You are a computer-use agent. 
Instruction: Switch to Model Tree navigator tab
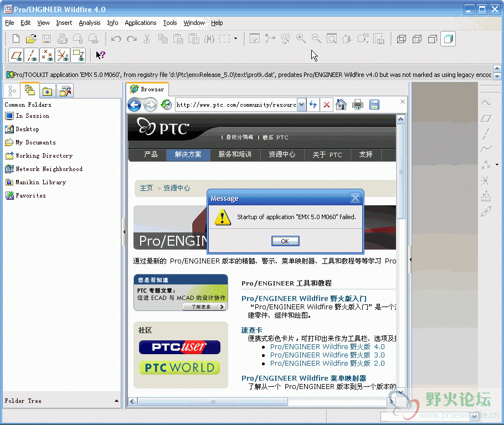click(x=12, y=91)
